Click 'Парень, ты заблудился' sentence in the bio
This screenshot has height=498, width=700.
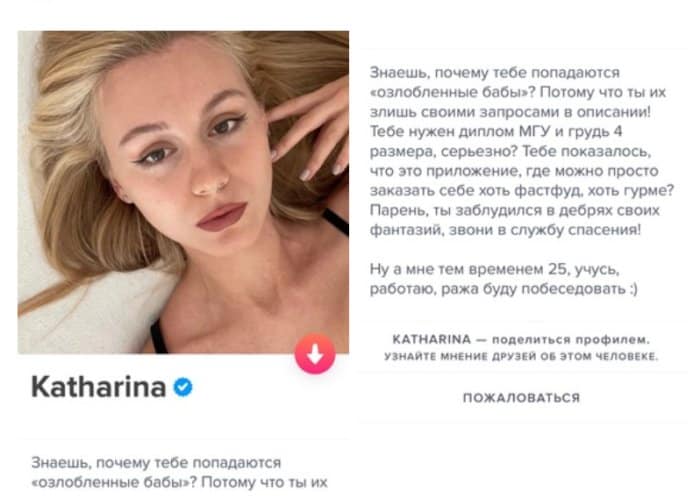(451, 211)
